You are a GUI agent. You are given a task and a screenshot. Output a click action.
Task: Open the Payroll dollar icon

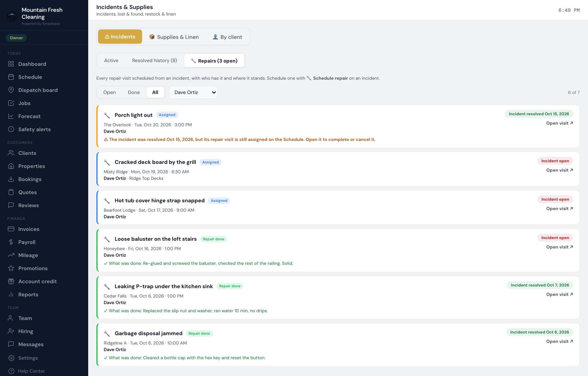tap(11, 242)
